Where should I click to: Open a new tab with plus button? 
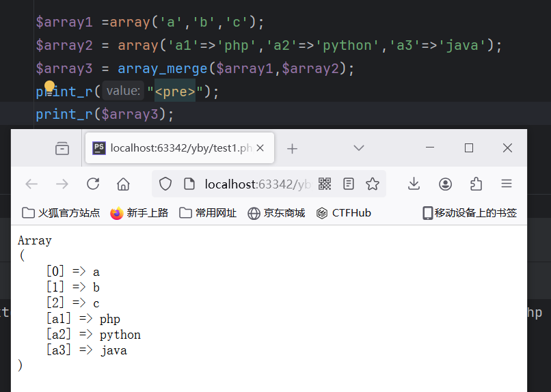pyautogui.click(x=292, y=149)
